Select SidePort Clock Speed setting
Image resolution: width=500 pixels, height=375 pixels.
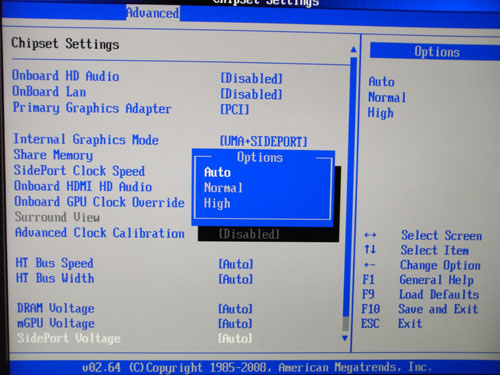pyautogui.click(x=79, y=171)
